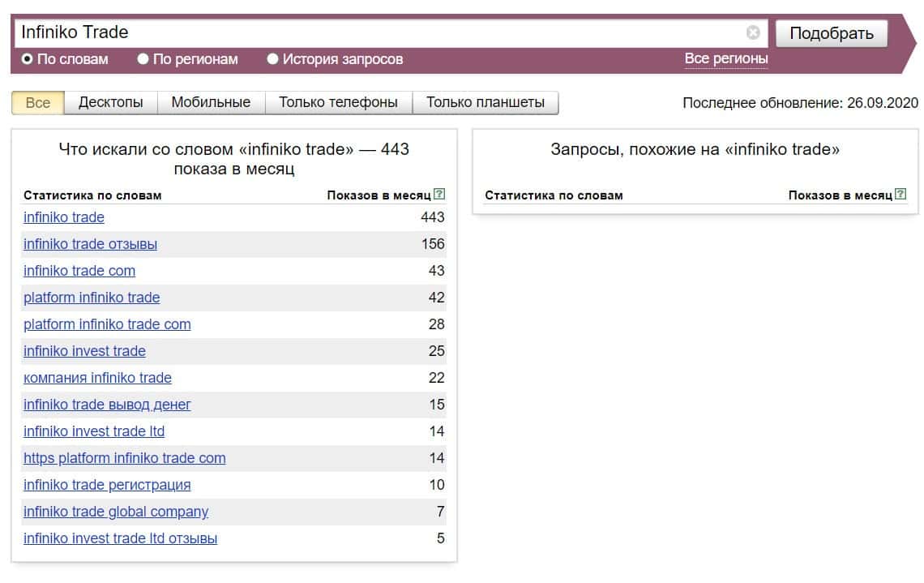Select the 'По словам' radio button
The width and height of the screenshot is (924, 583).
28,59
